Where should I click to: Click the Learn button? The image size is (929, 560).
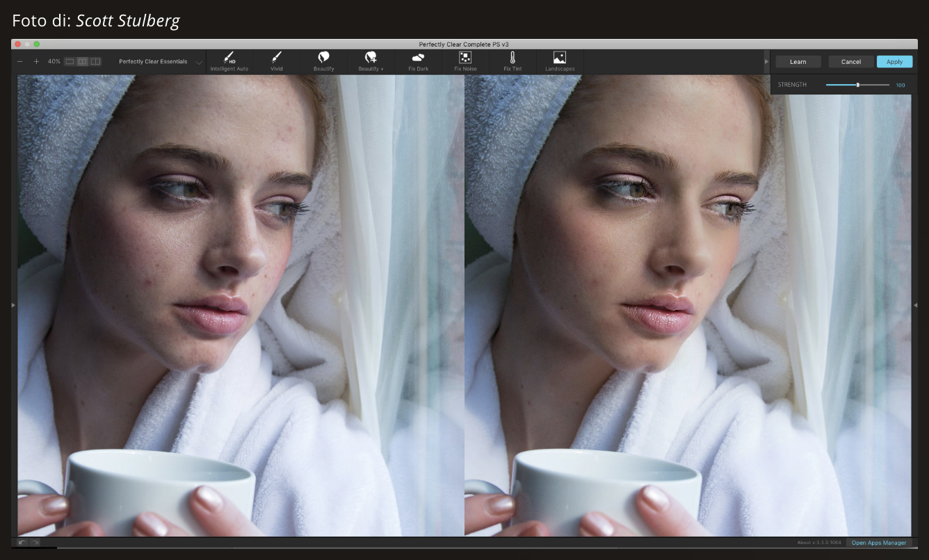click(798, 62)
